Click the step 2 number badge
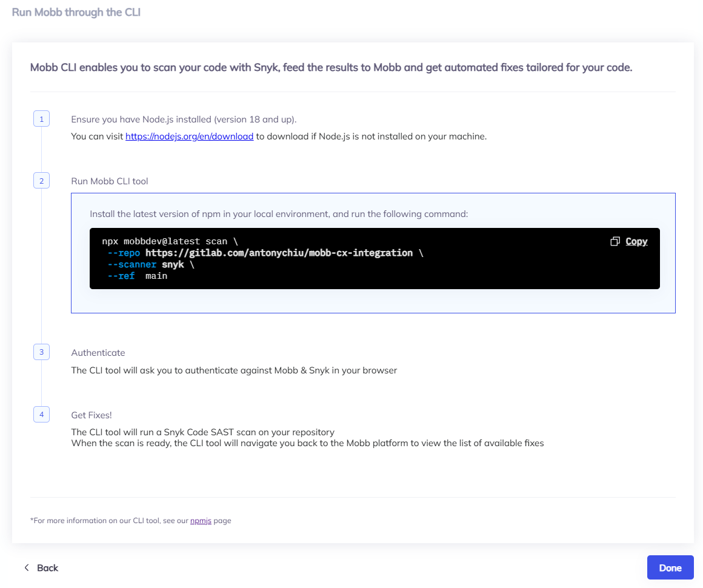Viewport: 703px width, 588px height. tap(41, 181)
